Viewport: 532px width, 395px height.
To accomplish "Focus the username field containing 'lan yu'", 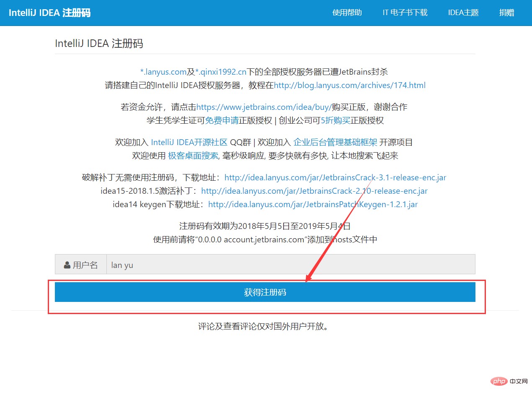I will click(290, 265).
